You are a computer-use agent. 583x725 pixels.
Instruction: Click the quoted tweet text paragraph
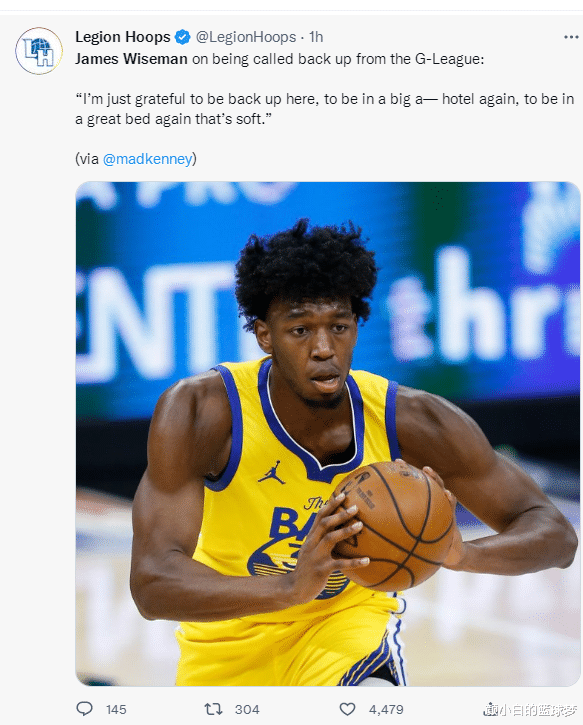pyautogui.click(x=325, y=109)
